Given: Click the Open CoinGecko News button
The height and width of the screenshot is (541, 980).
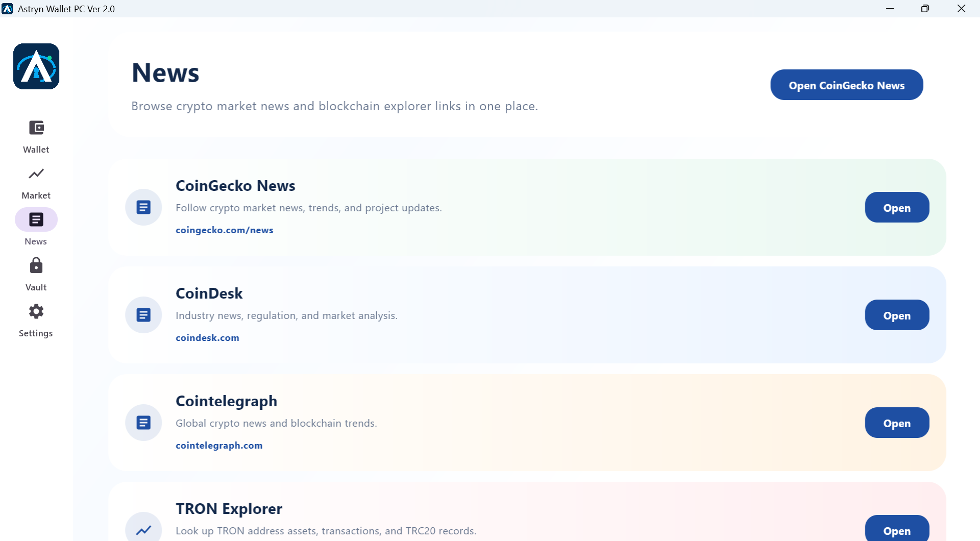Looking at the screenshot, I should click(x=847, y=85).
